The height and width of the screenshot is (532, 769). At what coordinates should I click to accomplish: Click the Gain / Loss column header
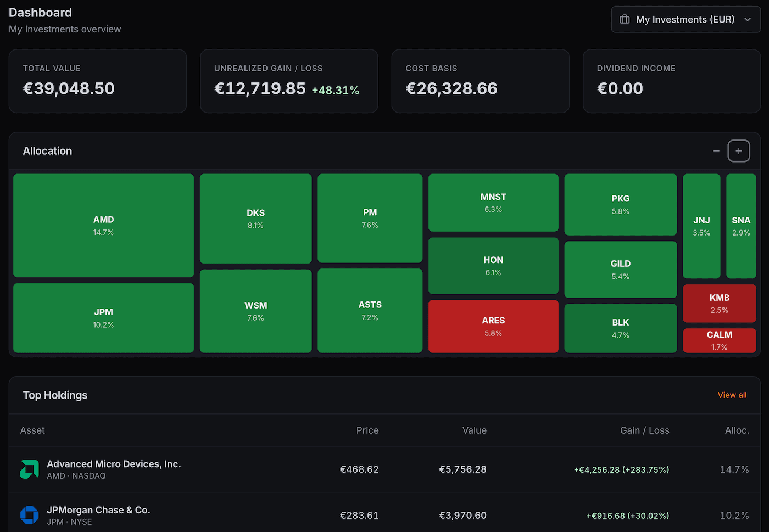[645, 430]
